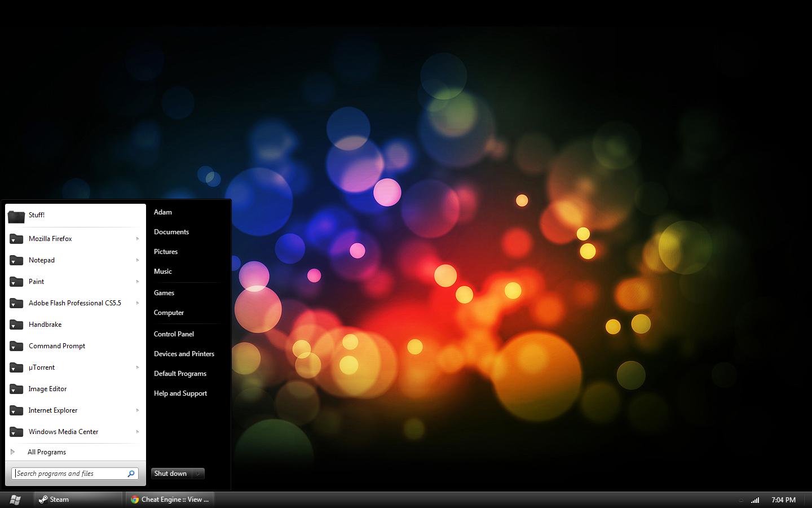Click the Chrome Cheat Engine taskbar button
The image size is (812, 508).
tap(170, 500)
